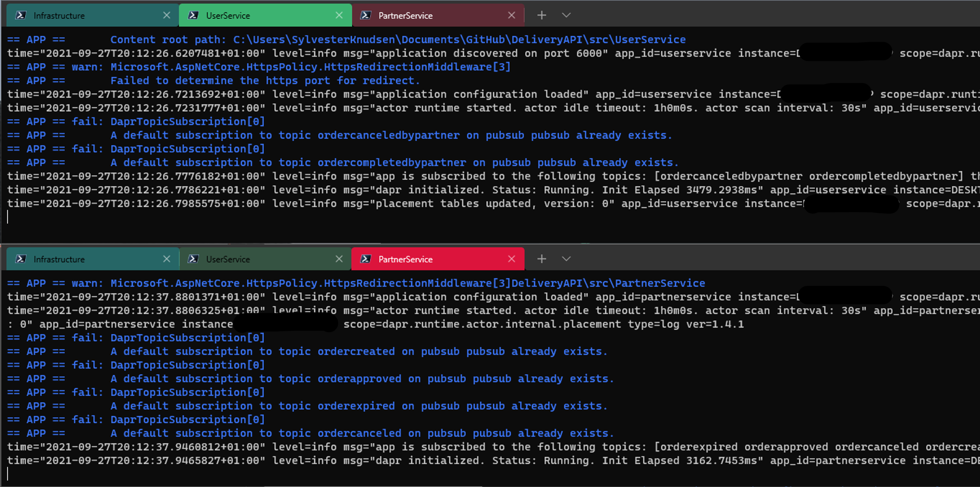Open new tab with top plus button
This screenshot has height=487, width=980.
pos(542,15)
